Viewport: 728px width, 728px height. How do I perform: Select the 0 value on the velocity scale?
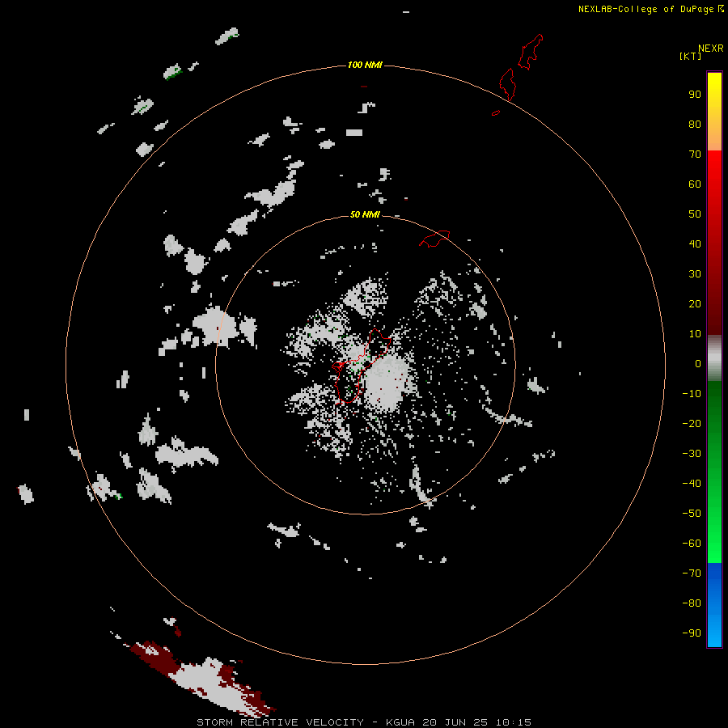click(698, 363)
